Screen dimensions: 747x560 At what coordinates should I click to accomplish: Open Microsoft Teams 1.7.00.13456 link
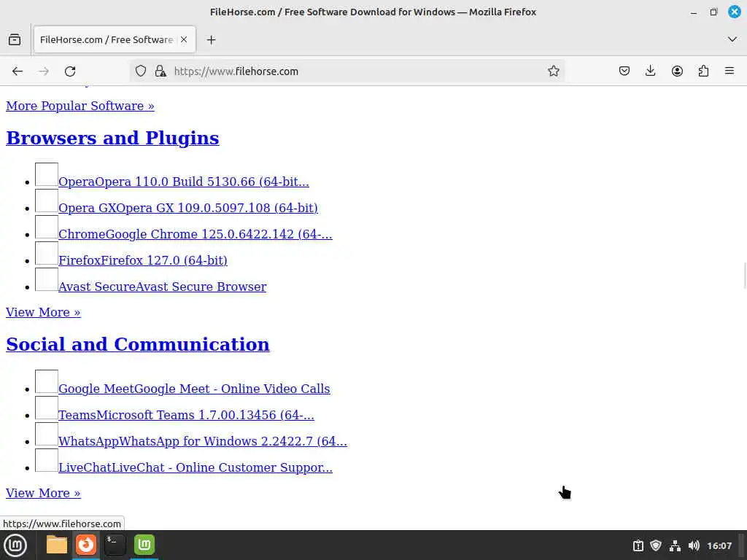tap(186, 415)
